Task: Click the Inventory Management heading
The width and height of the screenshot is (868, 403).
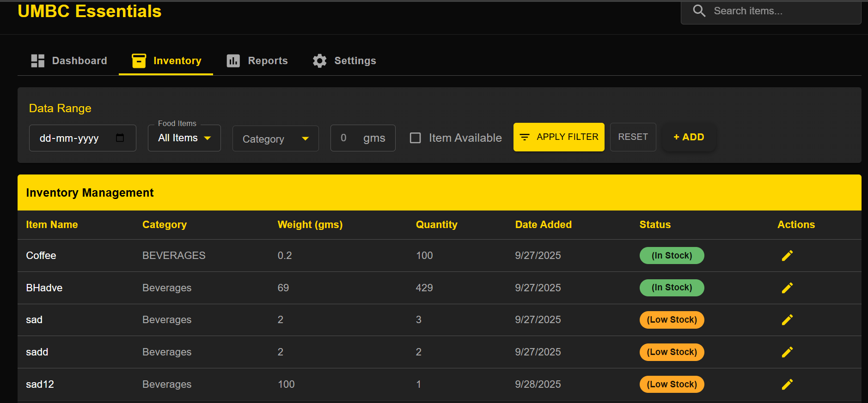Action: (90, 193)
